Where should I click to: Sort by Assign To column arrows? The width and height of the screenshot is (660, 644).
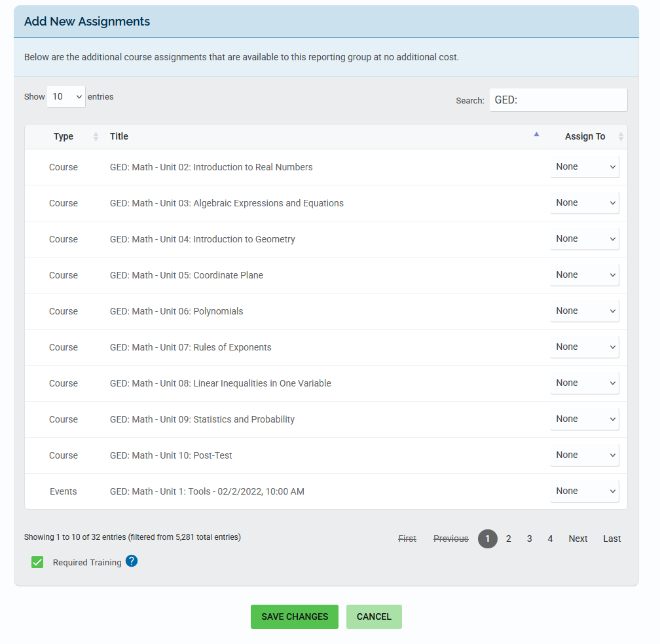click(621, 136)
